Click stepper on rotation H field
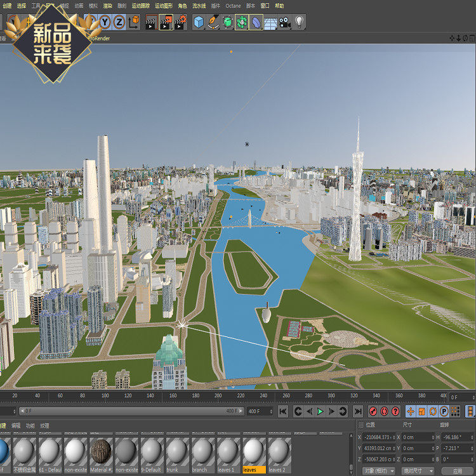The height and width of the screenshot is (476, 476). pyautogui.click(x=472, y=437)
